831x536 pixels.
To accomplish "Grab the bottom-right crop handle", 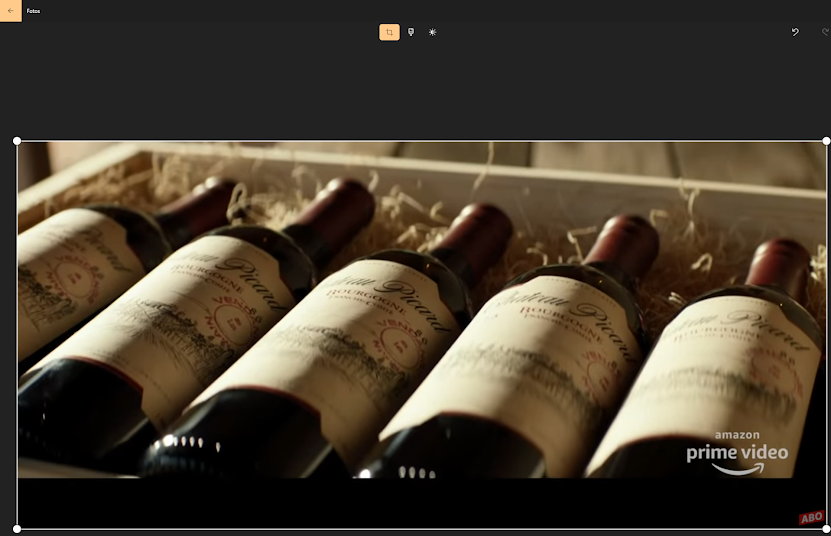I will 826,529.
